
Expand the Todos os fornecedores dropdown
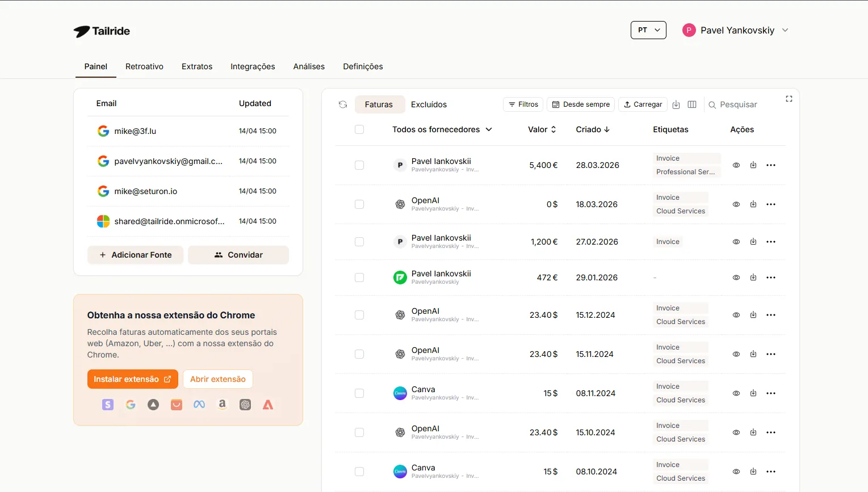coord(442,129)
